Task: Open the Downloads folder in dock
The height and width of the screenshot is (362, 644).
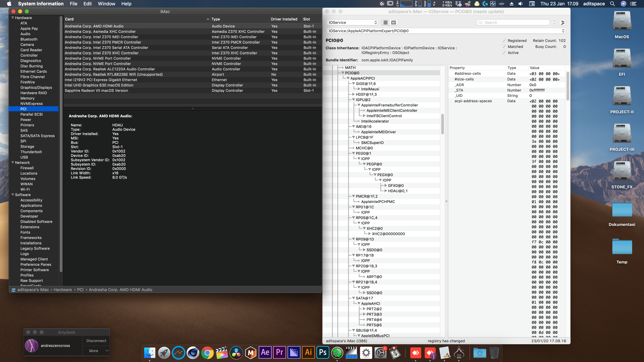Action: pos(480,352)
